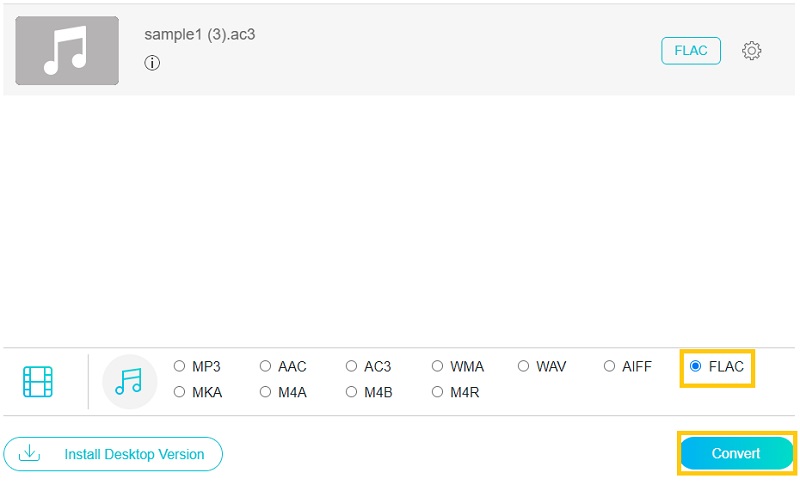Viewport: 800px width, 485px height.
Task: Click the FLAC format badge on file row
Action: point(691,51)
